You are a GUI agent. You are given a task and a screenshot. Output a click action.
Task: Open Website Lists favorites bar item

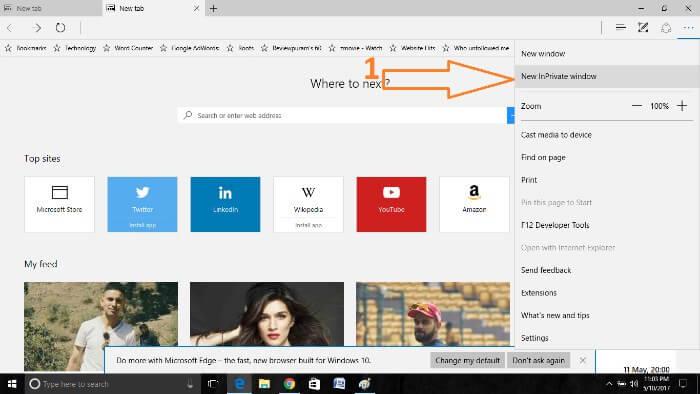point(412,48)
